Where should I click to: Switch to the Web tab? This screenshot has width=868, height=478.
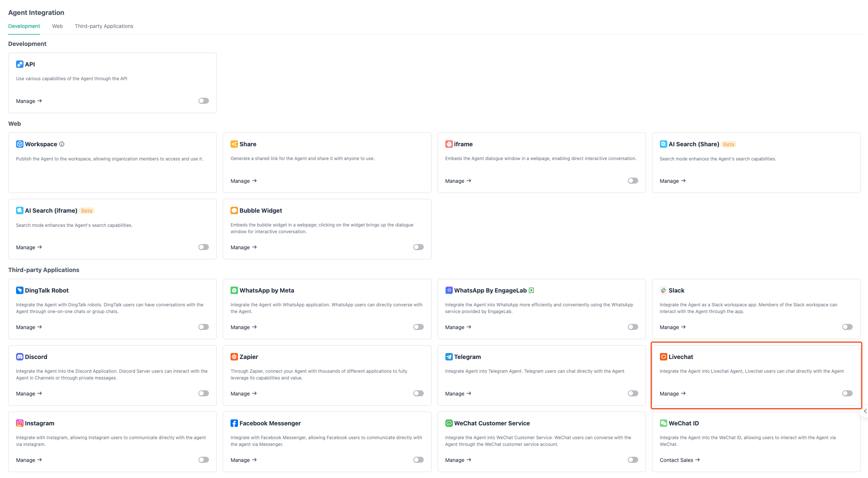point(57,26)
